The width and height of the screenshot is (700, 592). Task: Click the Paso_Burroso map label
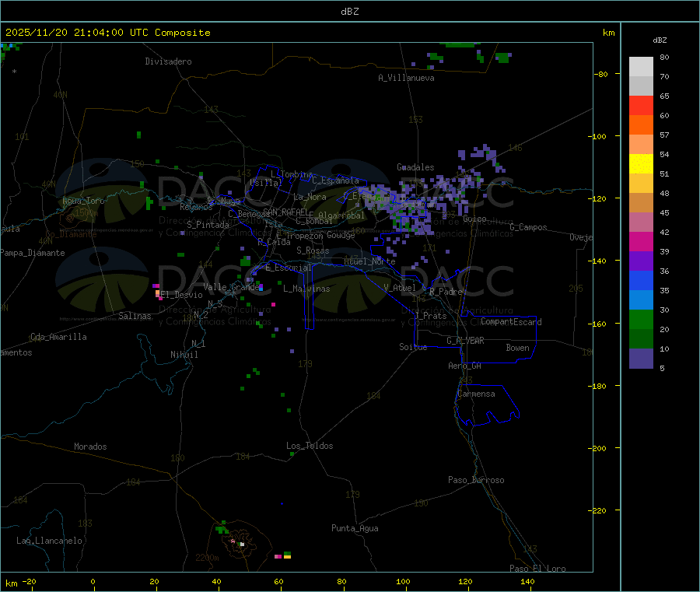pyautogui.click(x=476, y=480)
